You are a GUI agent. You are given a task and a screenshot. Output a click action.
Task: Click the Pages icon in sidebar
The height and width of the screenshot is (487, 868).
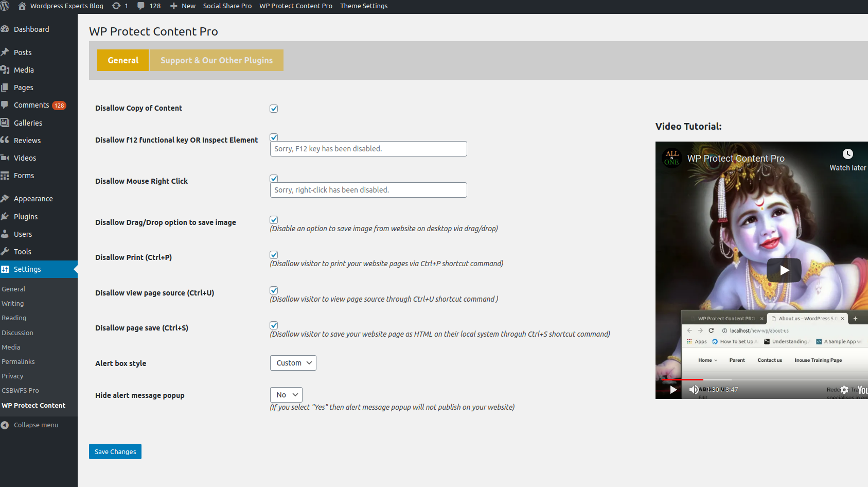click(x=5, y=88)
